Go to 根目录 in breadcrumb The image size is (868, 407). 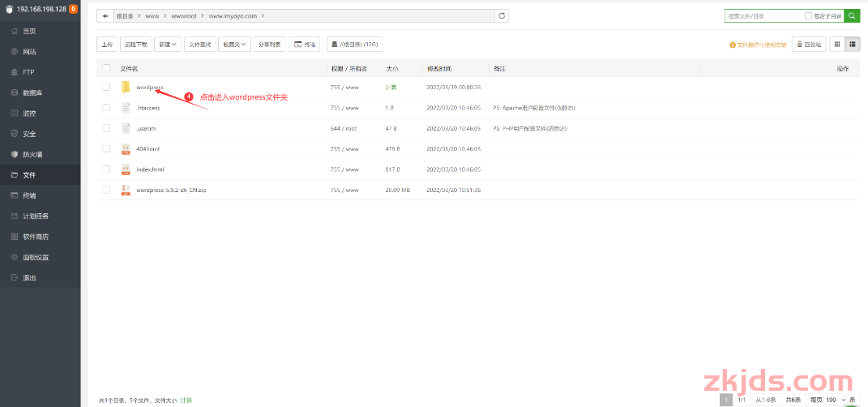click(125, 16)
